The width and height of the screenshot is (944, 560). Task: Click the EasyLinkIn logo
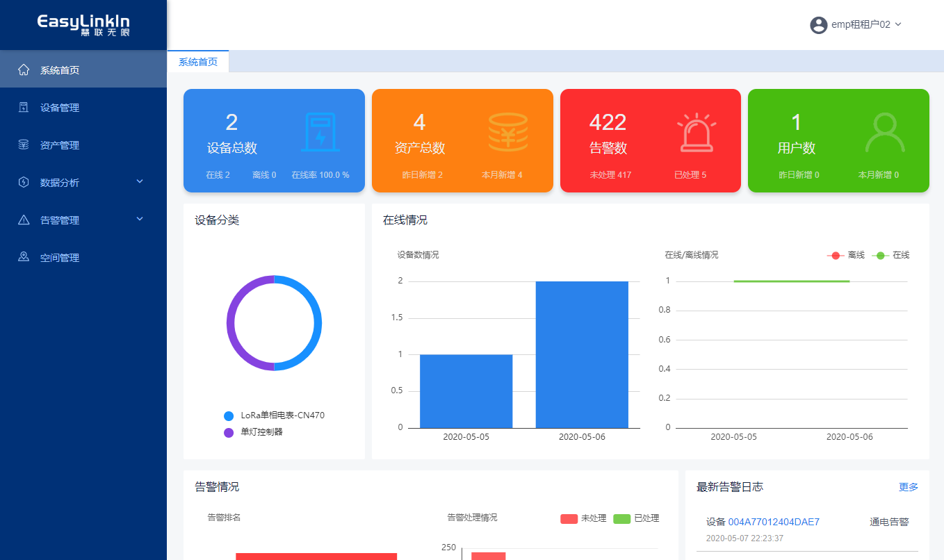click(83, 24)
